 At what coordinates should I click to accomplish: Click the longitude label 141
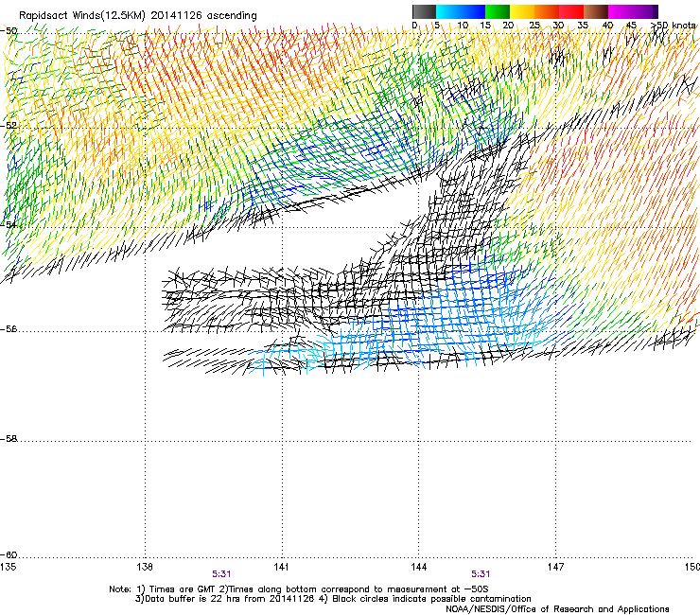point(282,567)
